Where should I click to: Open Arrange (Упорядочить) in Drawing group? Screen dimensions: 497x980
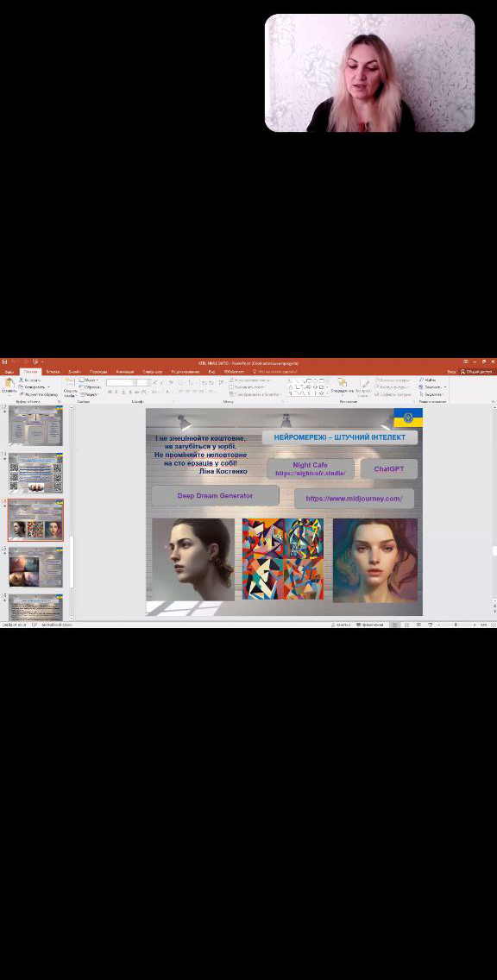[x=343, y=386]
